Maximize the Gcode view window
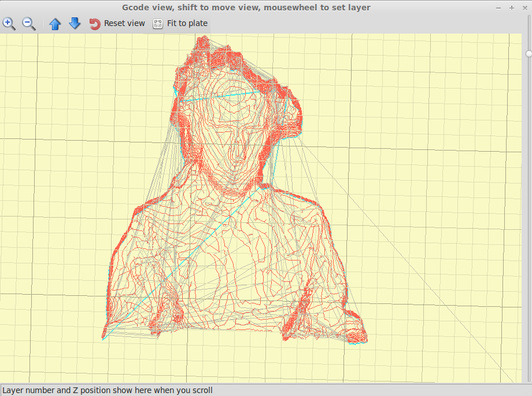Viewport: 532px width, 396px height. (511, 8)
